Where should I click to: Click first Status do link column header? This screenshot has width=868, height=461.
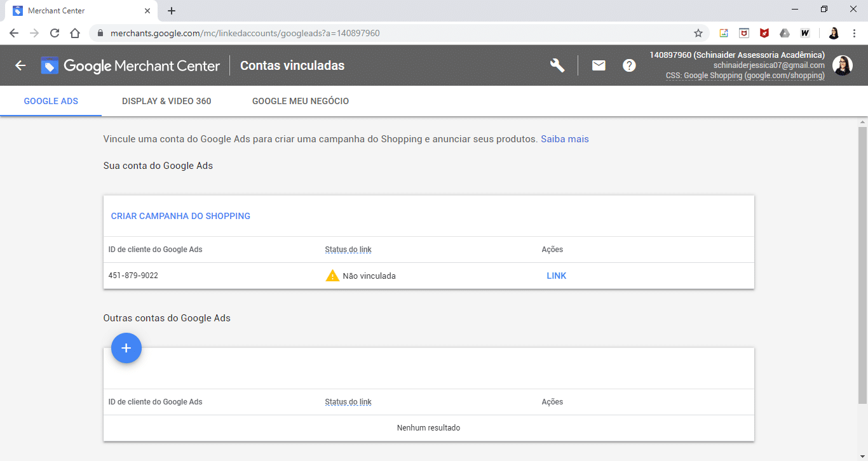[348, 250]
